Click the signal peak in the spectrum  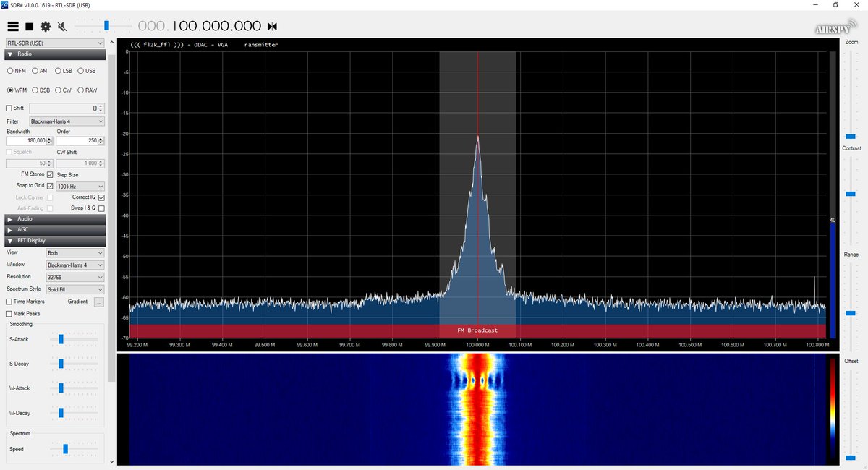tap(477, 137)
